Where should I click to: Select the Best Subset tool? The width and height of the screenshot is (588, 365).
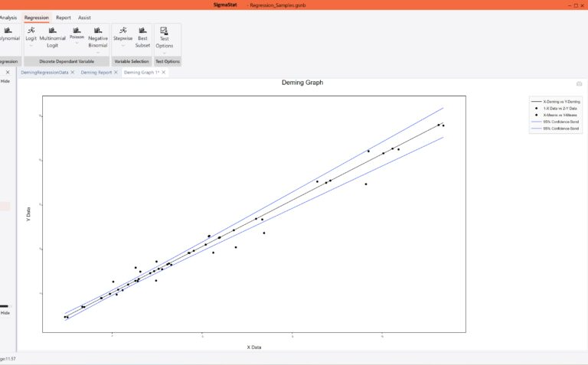[142, 31]
